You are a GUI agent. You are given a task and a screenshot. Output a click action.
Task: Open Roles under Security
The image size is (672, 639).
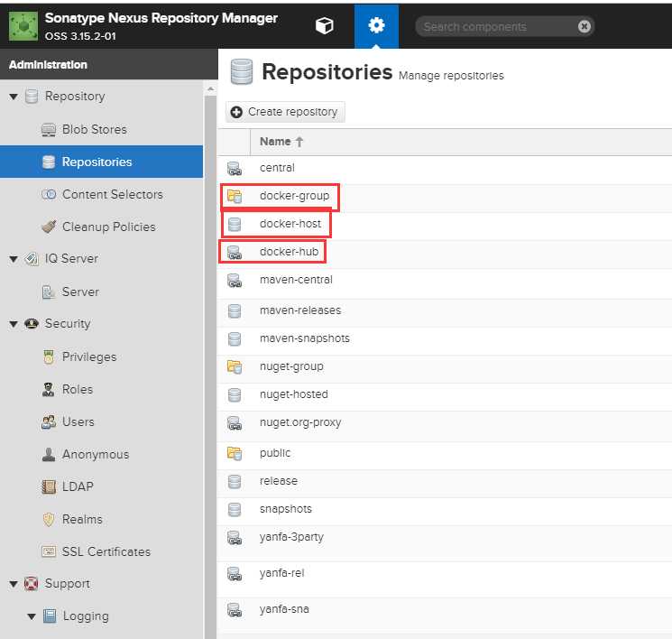point(78,389)
